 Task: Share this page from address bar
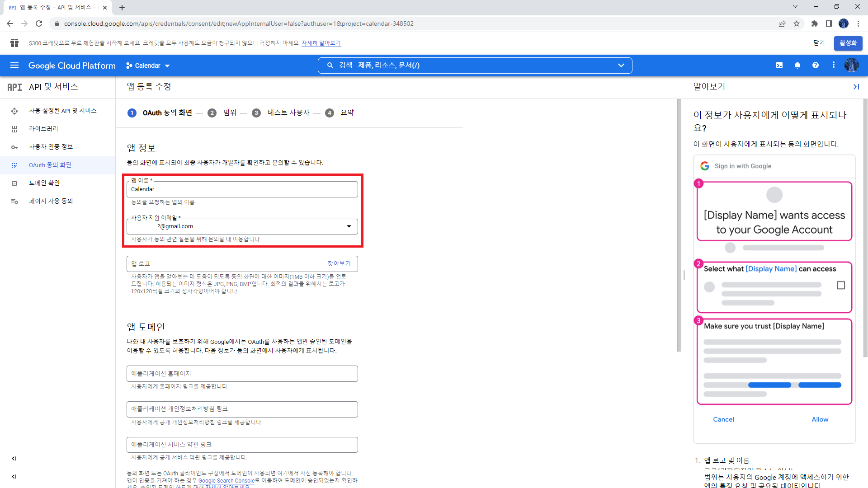[x=782, y=23]
